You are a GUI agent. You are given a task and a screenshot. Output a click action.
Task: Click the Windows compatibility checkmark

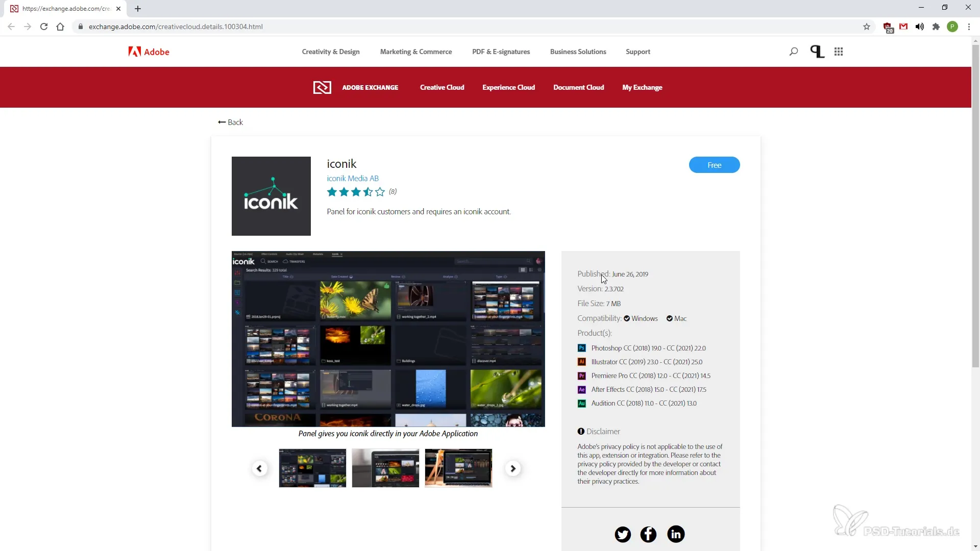click(x=627, y=318)
